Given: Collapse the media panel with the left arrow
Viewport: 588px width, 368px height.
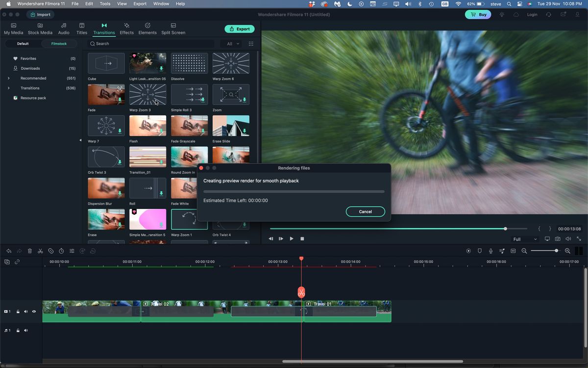Looking at the screenshot, I should [80, 140].
